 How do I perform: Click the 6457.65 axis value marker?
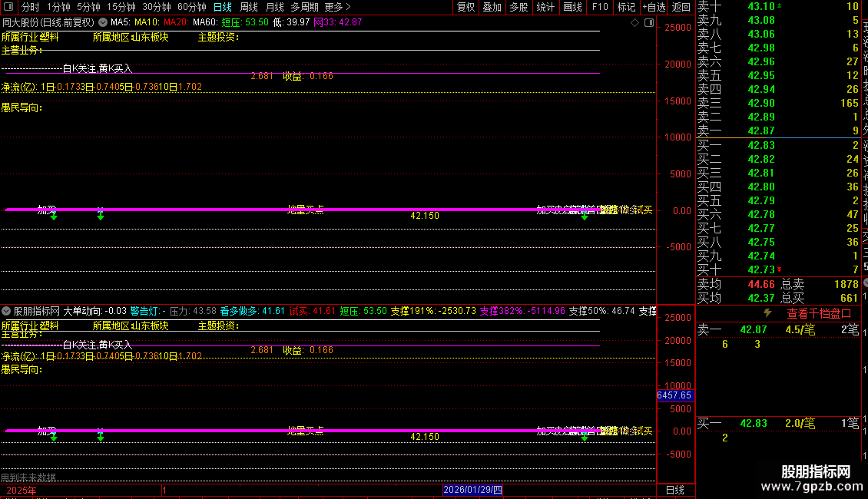pyautogui.click(x=674, y=395)
